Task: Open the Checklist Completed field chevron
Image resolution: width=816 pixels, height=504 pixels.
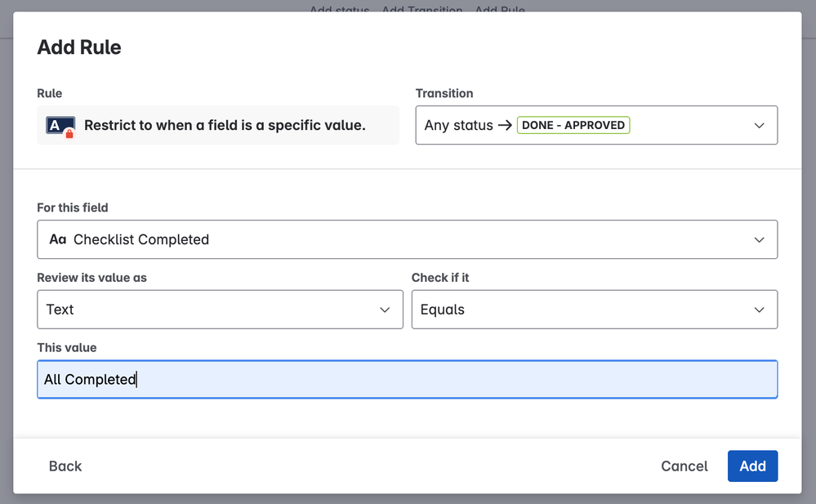Action: click(759, 239)
